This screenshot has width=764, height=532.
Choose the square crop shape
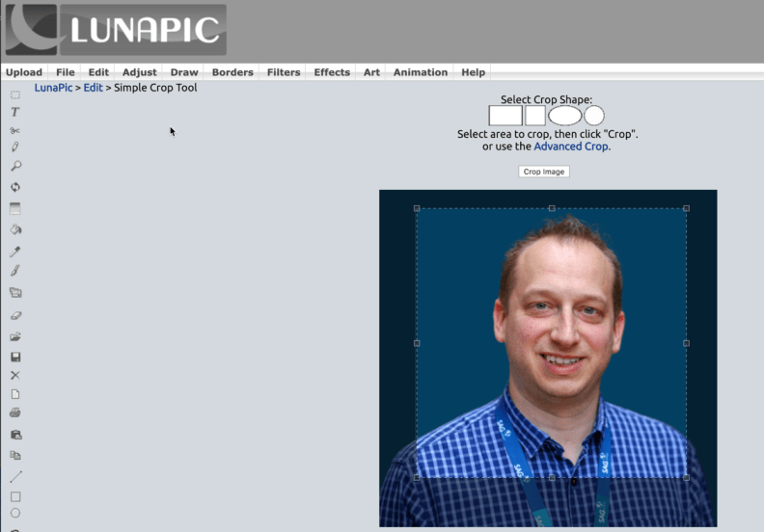coord(535,116)
